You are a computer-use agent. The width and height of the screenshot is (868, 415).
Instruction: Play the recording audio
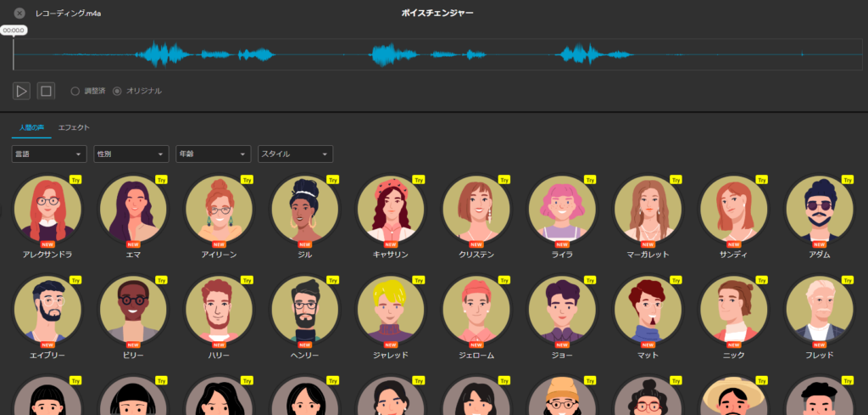(x=21, y=91)
